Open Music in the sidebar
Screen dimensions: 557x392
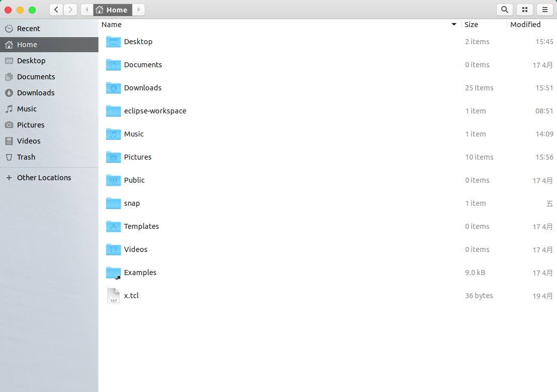tap(49, 109)
